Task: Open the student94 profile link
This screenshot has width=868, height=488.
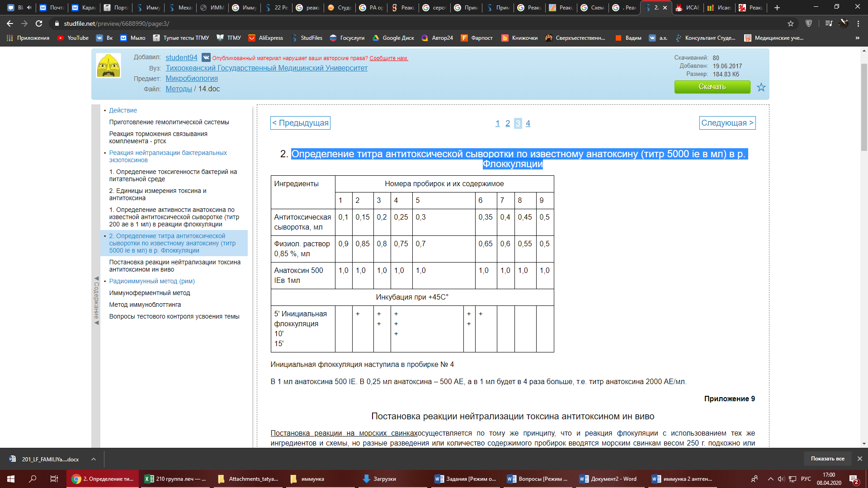Action: (x=181, y=57)
